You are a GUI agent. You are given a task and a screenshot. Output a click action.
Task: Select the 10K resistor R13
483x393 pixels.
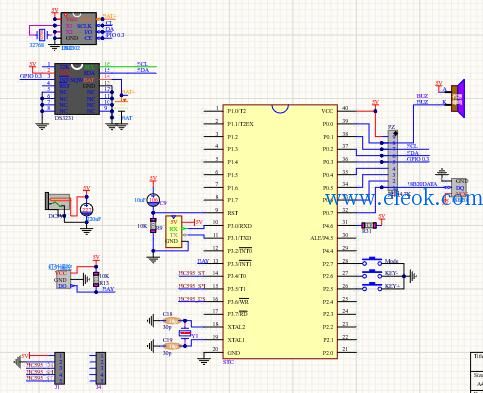coord(96,279)
